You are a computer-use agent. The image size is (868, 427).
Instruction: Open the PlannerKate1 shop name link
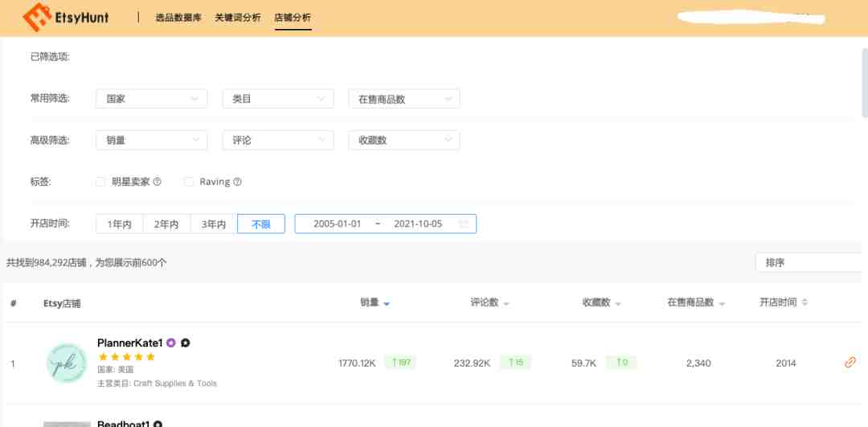[130, 343]
